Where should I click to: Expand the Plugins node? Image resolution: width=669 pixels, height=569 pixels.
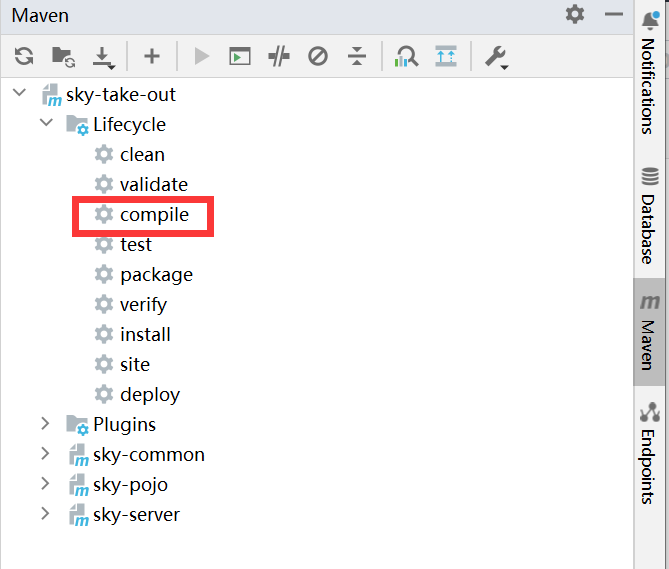(x=45, y=423)
